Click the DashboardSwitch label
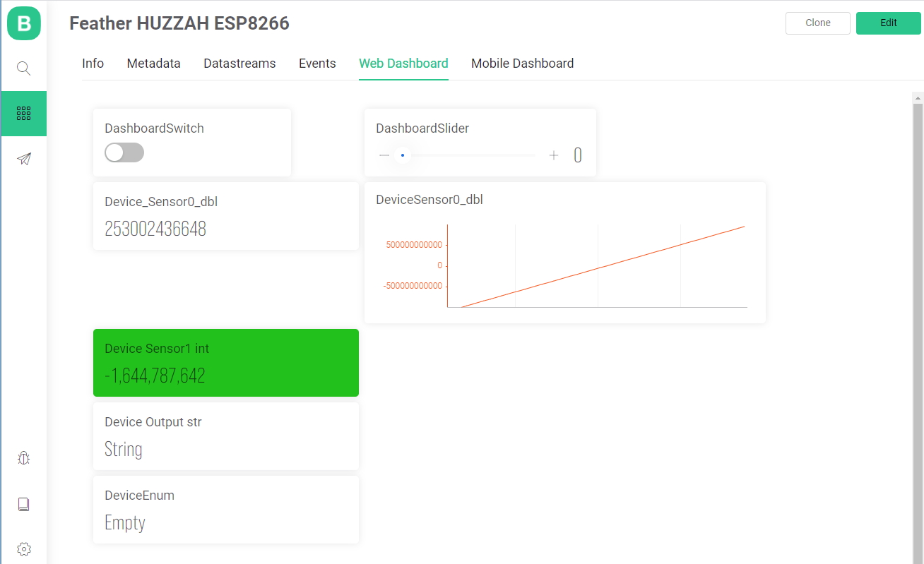 click(154, 128)
